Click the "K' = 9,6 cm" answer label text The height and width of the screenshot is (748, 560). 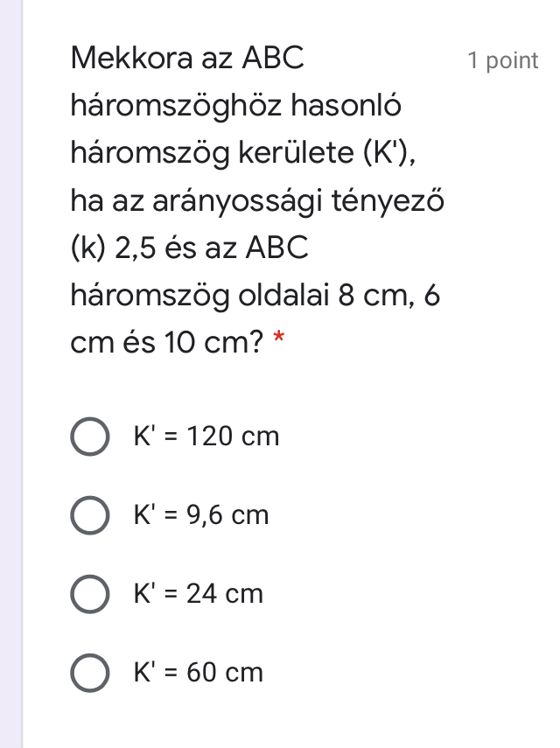coord(200,515)
